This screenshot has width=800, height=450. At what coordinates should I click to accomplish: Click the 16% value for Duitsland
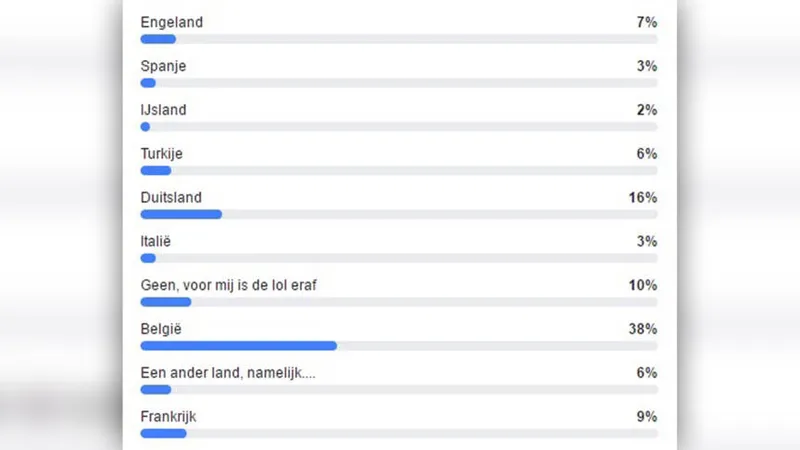[643, 197]
